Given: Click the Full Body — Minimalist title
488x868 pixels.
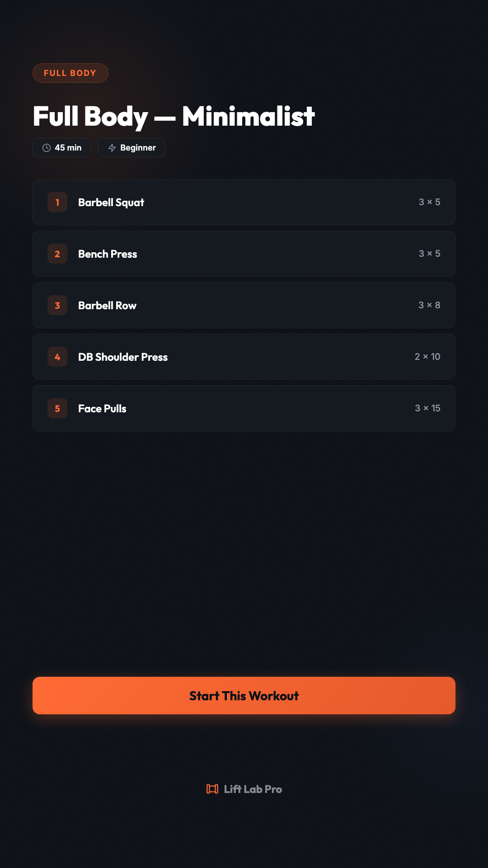Looking at the screenshot, I should (x=174, y=116).
